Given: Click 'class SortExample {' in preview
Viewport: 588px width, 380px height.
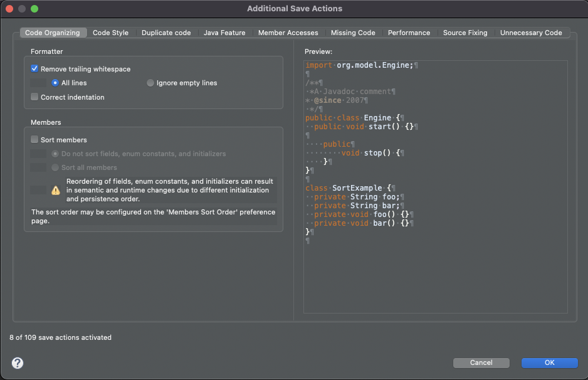Looking at the screenshot, I should pyautogui.click(x=350, y=188).
